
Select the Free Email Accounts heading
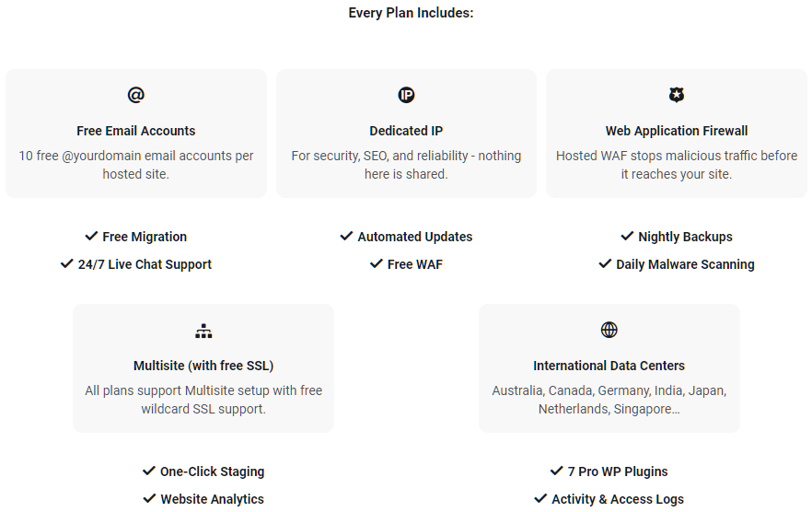(135, 131)
